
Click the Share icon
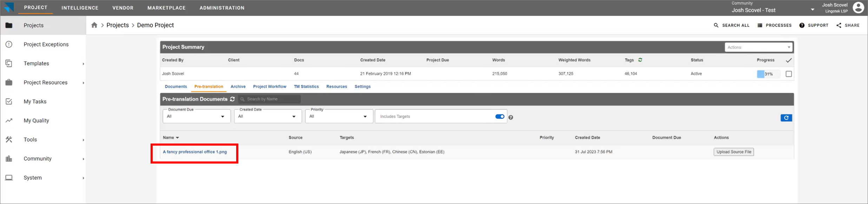(839, 25)
